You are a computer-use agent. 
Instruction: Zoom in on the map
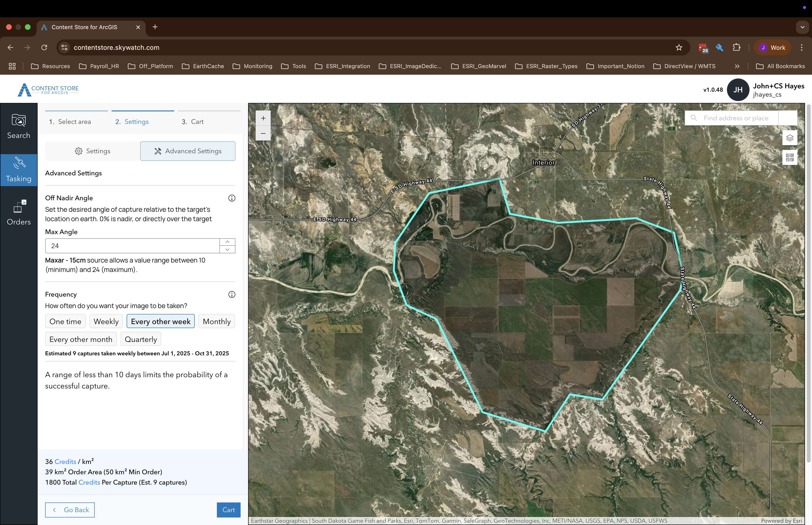point(263,118)
